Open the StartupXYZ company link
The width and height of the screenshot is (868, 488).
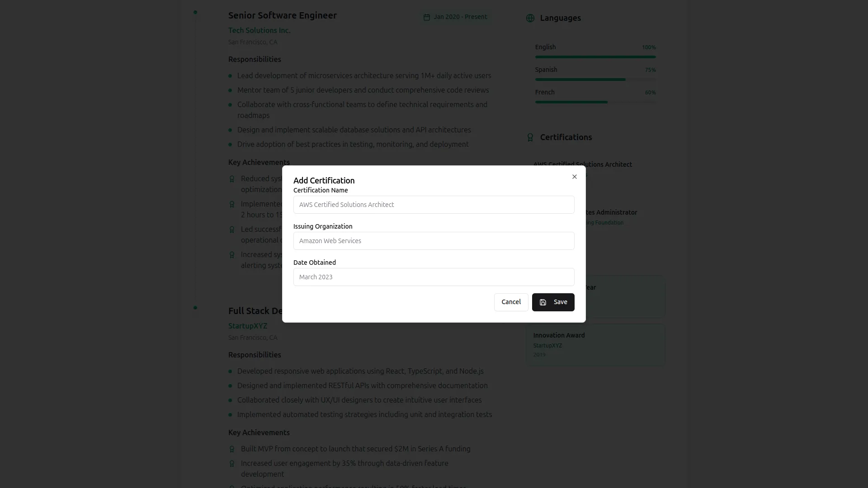pyautogui.click(x=247, y=326)
